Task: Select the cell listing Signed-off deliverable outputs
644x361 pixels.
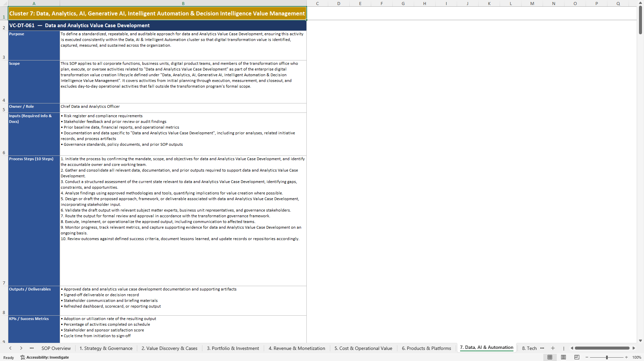Action: pyautogui.click(x=183, y=301)
